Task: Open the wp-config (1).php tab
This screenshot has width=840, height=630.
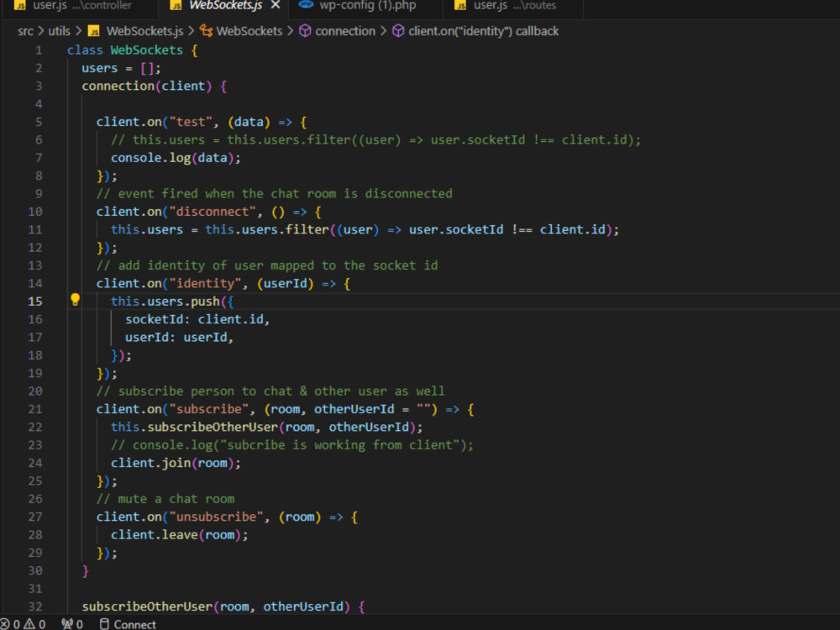Action: tap(367, 5)
